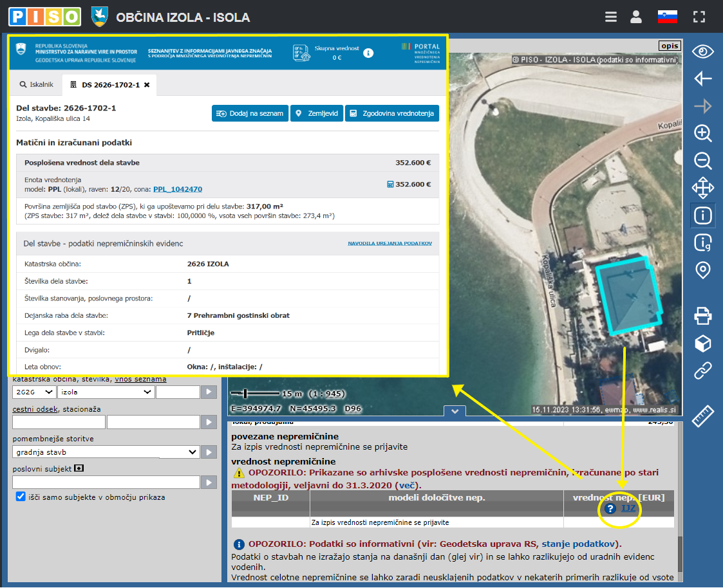The width and height of the screenshot is (723, 588).
Task: Collapse map panel with chevron down
Action: tap(455, 411)
